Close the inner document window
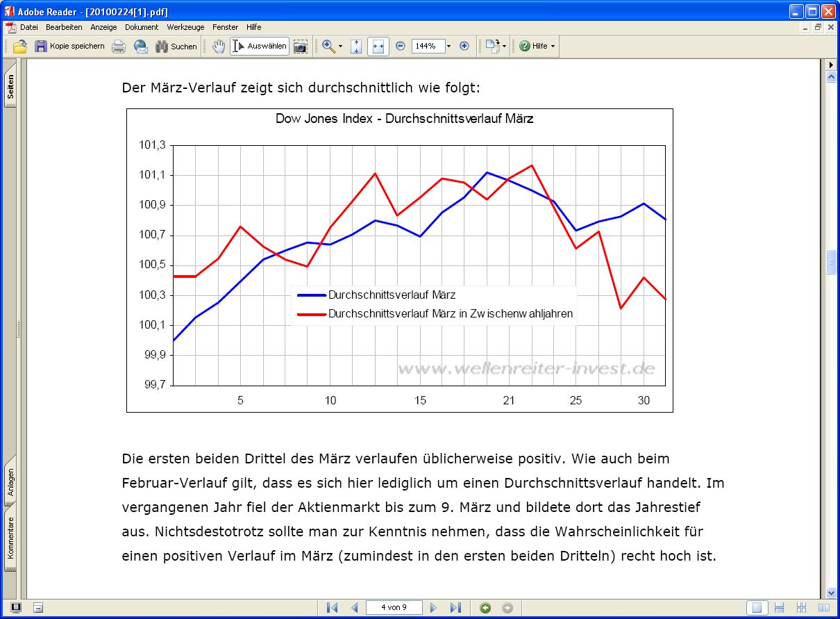 pos(830,27)
